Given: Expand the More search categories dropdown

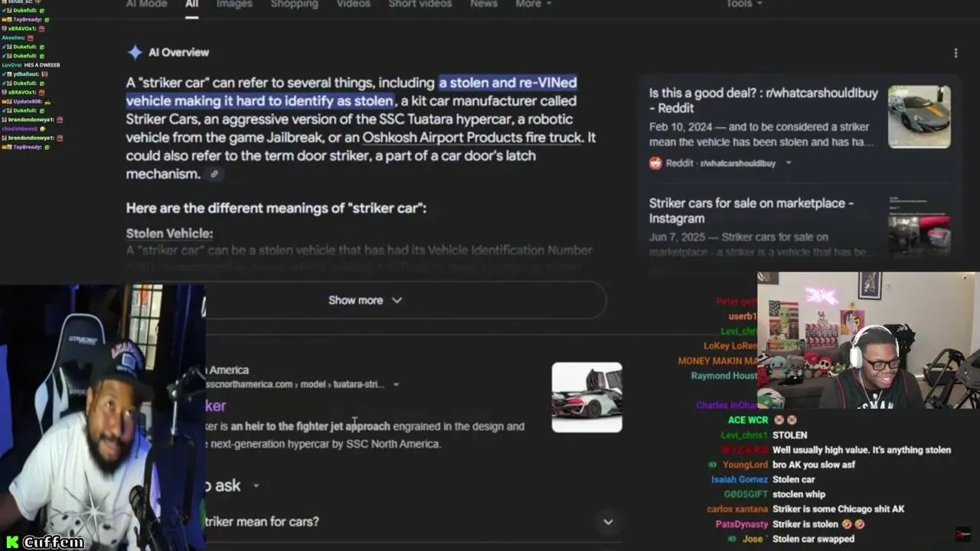Looking at the screenshot, I should tap(533, 4).
